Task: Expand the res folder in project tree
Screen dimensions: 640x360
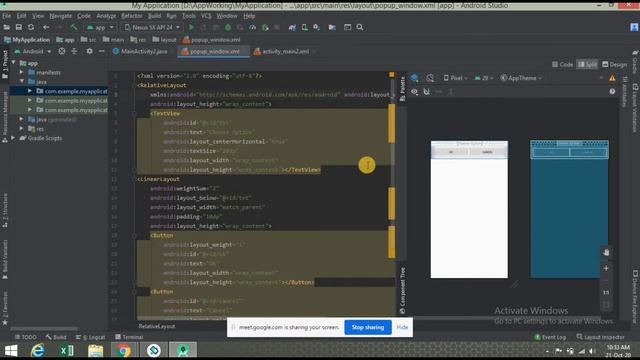Action: [22, 129]
